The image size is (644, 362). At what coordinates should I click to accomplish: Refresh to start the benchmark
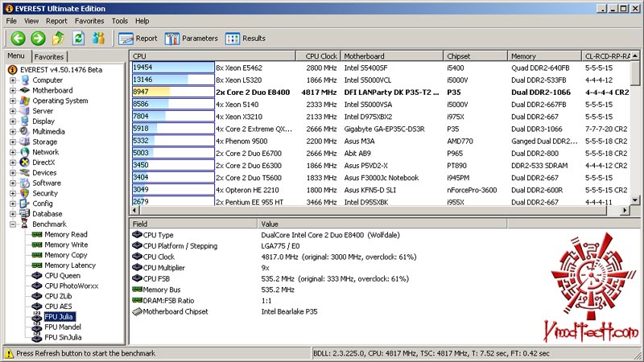[x=78, y=38]
